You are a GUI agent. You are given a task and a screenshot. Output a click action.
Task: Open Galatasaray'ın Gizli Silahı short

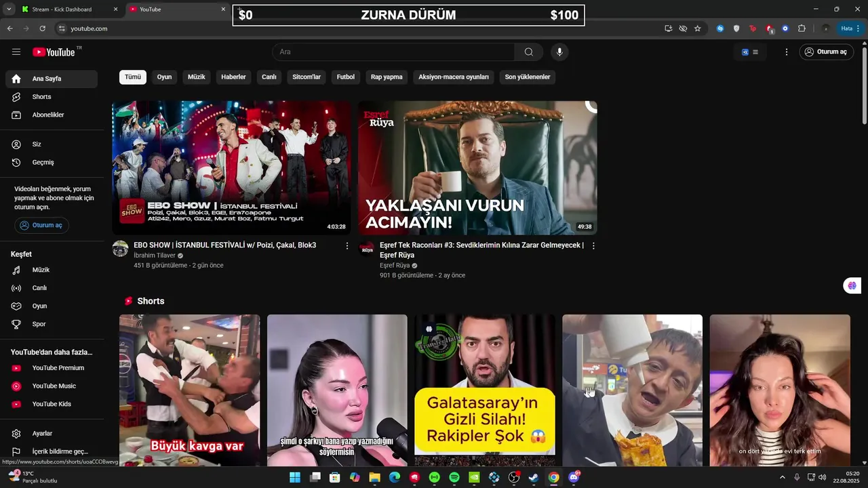tap(484, 390)
